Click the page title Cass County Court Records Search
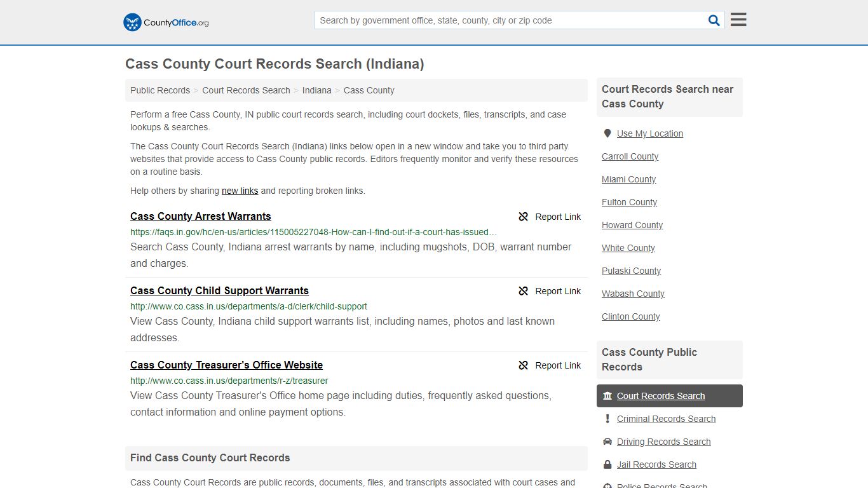This screenshot has width=868, height=488. coord(275,64)
